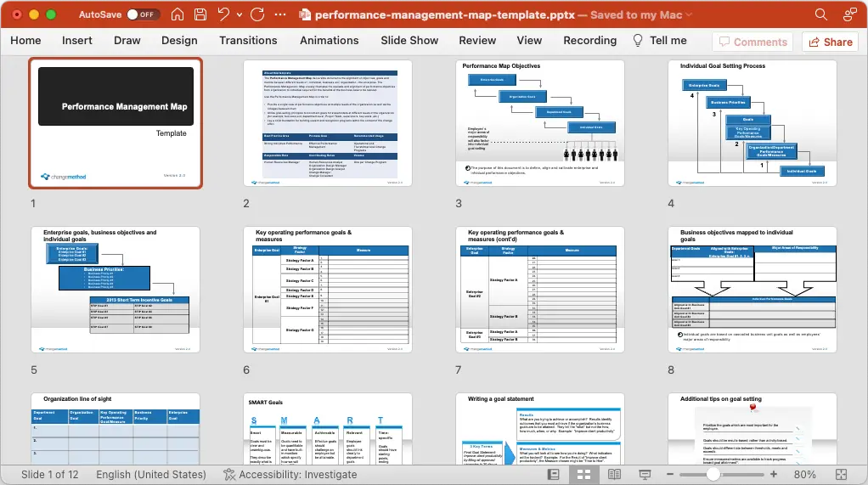
Task: Switch to Reading view icon
Action: pyautogui.click(x=614, y=475)
